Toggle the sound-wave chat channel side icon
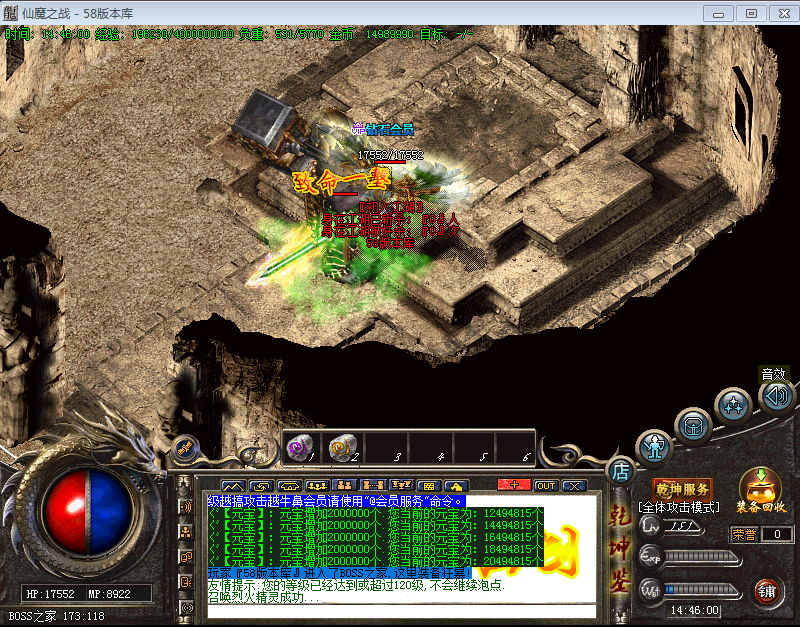 tap(186, 507)
